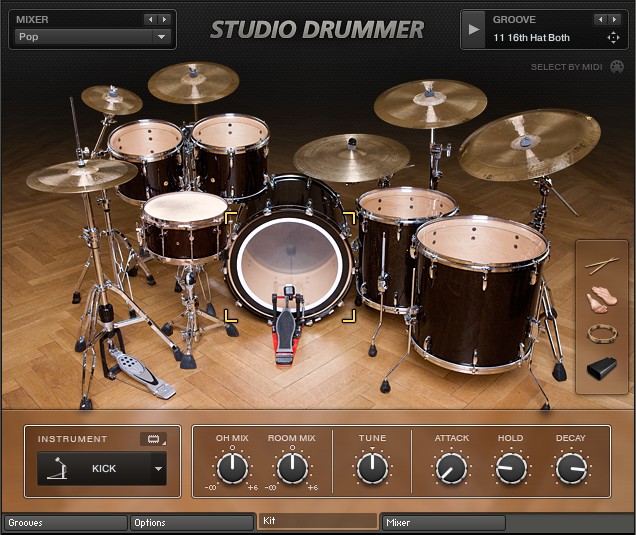Viewport: 636px width, 535px height.
Task: Select previous mixer preset arrow
Action: click(150, 19)
